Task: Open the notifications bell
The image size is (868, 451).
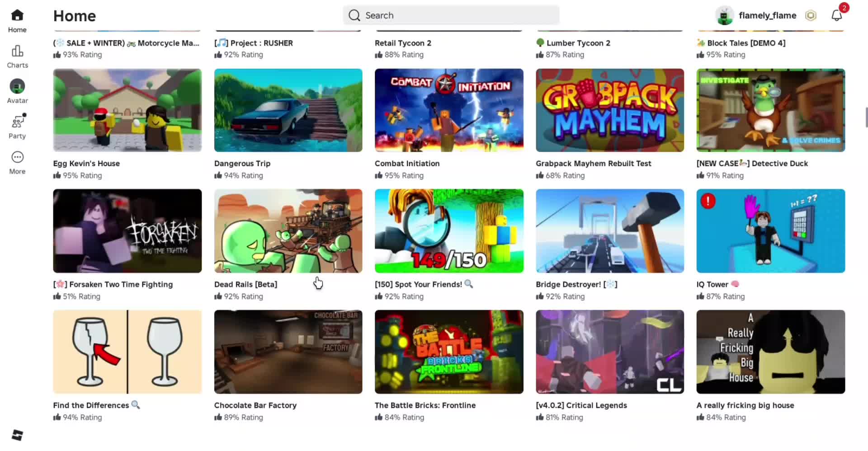Action: (837, 15)
